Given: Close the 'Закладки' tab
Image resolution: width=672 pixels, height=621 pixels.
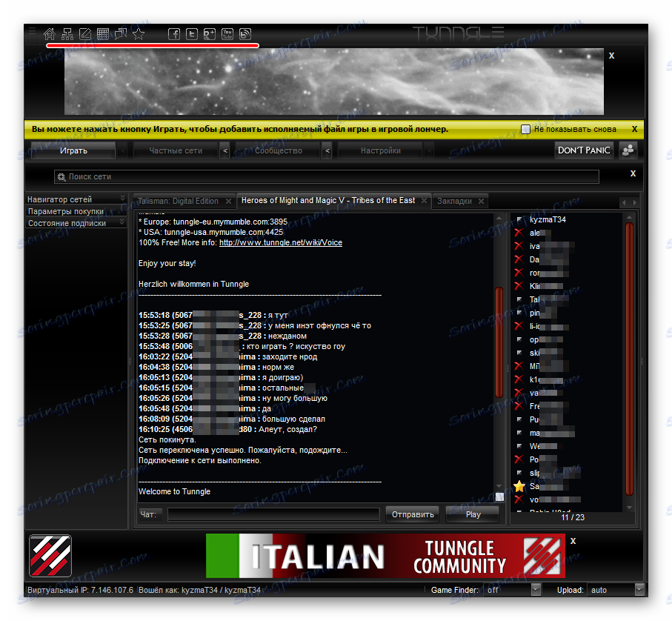Looking at the screenshot, I should click(x=482, y=201).
